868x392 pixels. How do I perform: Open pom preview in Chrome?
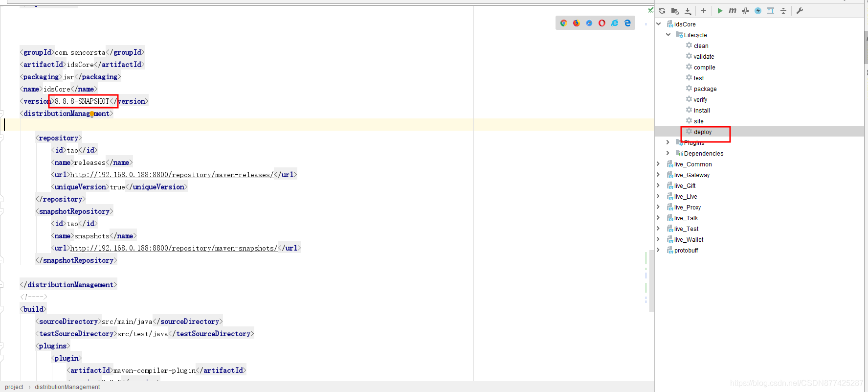564,23
